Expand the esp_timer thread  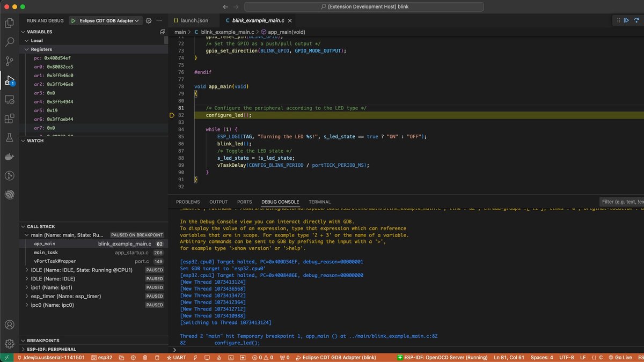point(94,296)
